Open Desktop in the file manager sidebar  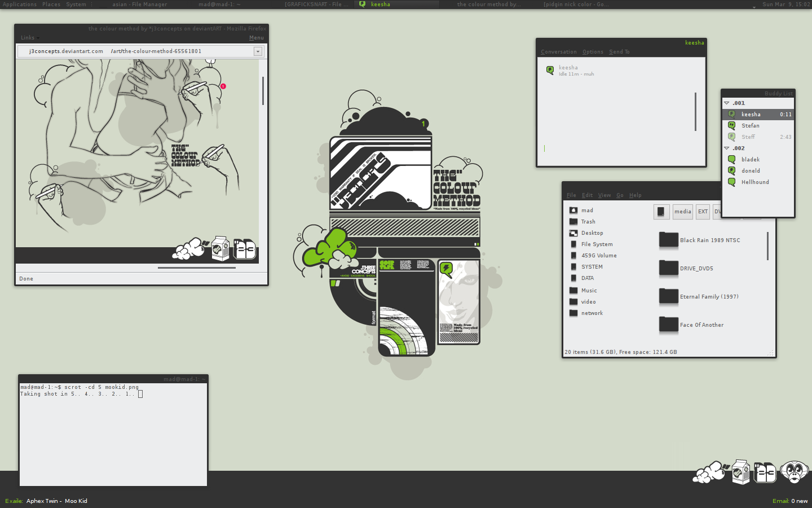pos(586,233)
